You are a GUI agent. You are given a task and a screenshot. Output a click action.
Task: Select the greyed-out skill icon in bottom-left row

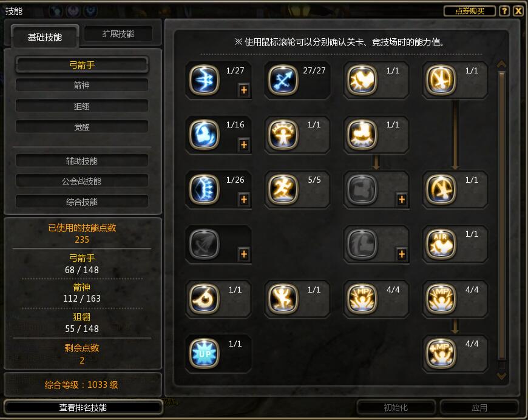204,244
